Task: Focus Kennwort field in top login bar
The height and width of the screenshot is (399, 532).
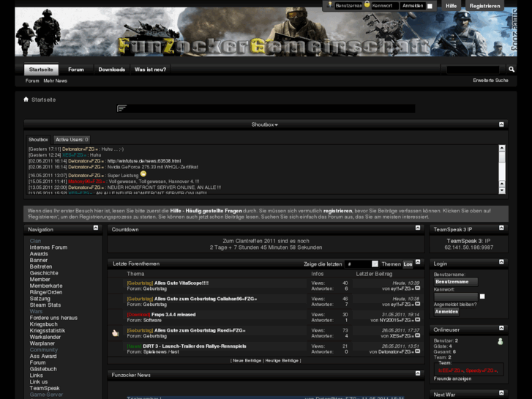Action: [385, 6]
